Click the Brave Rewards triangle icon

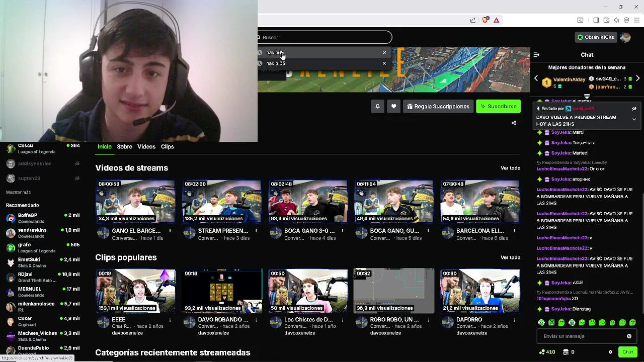tap(497, 20)
